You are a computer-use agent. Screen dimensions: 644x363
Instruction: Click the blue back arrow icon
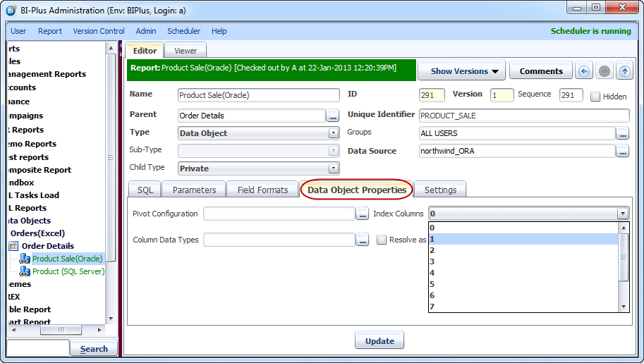pyautogui.click(x=583, y=71)
